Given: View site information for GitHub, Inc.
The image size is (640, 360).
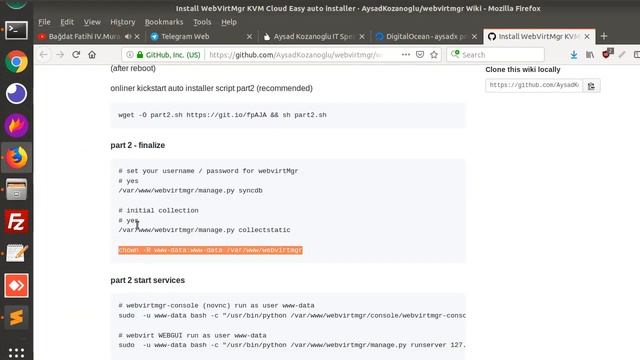Looking at the screenshot, I should (129, 55).
